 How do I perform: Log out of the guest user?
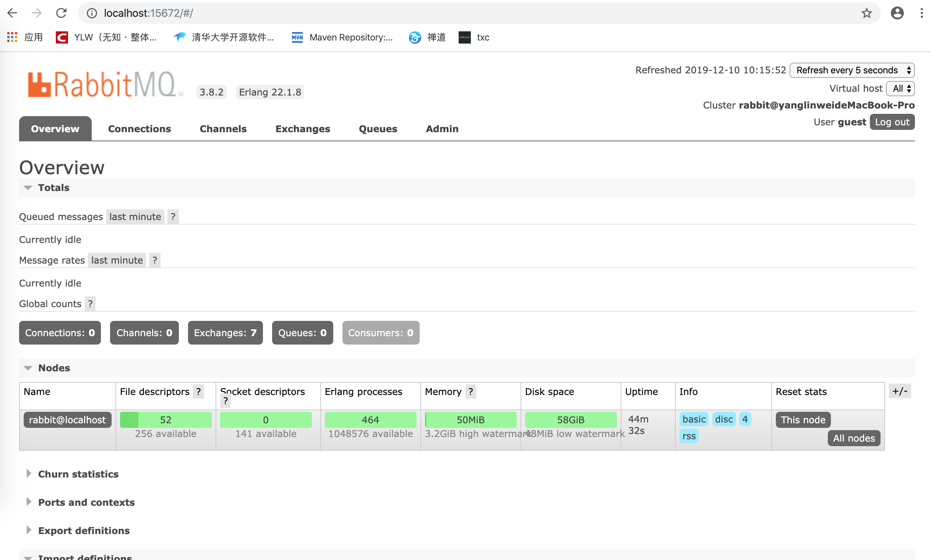(892, 122)
